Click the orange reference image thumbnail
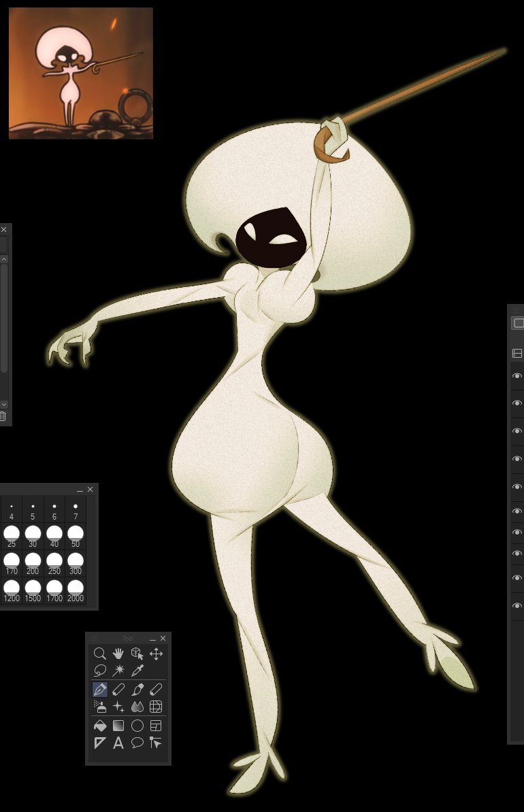 coord(80,73)
